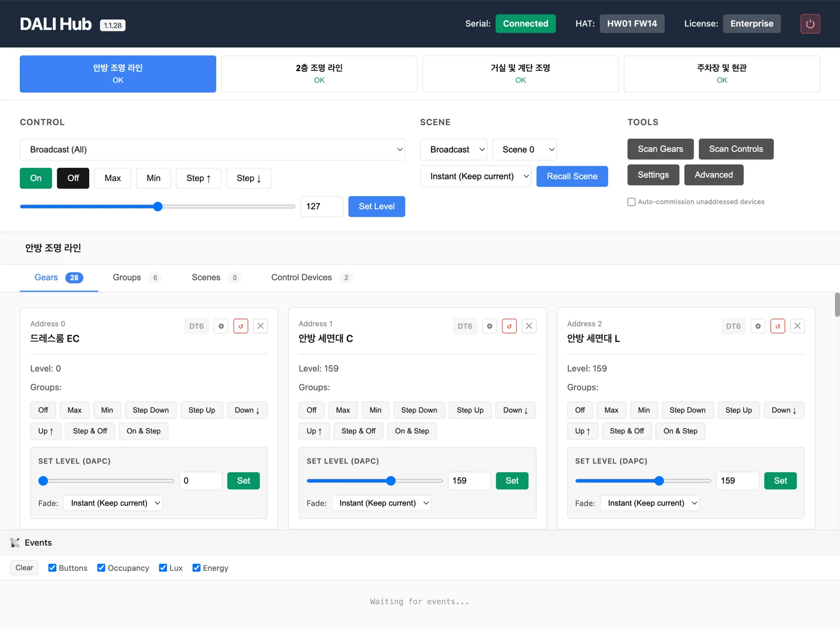Click Down ↓ on Address 1 card
The height and width of the screenshot is (629, 840).
click(x=516, y=410)
